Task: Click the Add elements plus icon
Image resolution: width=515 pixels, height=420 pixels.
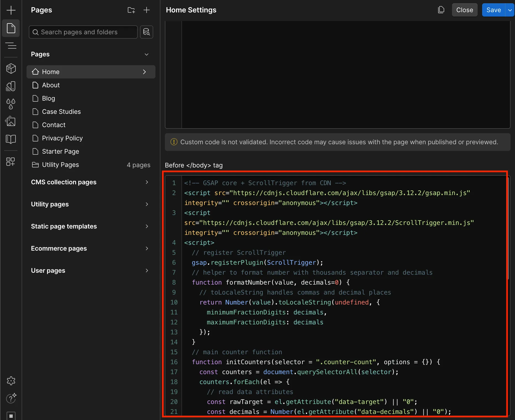Action: click(x=11, y=10)
